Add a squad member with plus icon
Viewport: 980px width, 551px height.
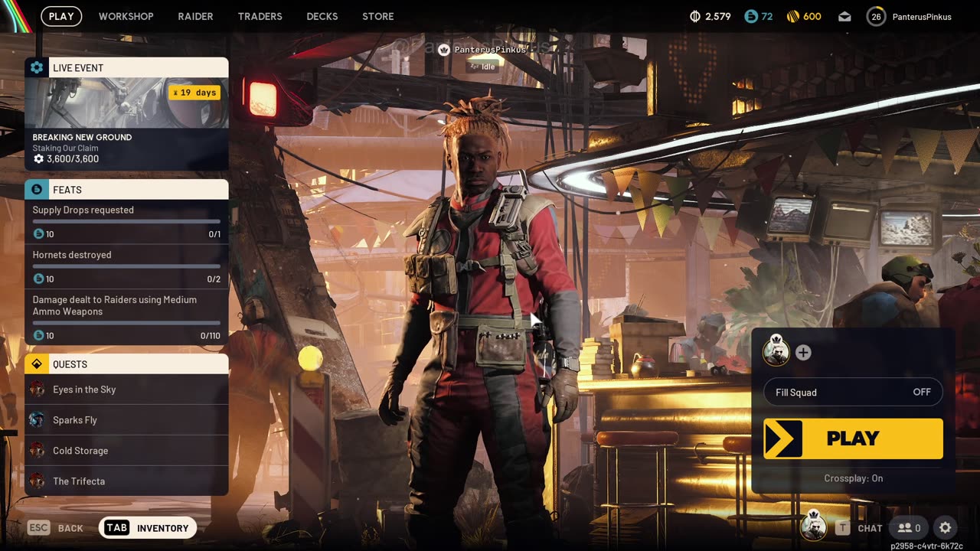(803, 353)
